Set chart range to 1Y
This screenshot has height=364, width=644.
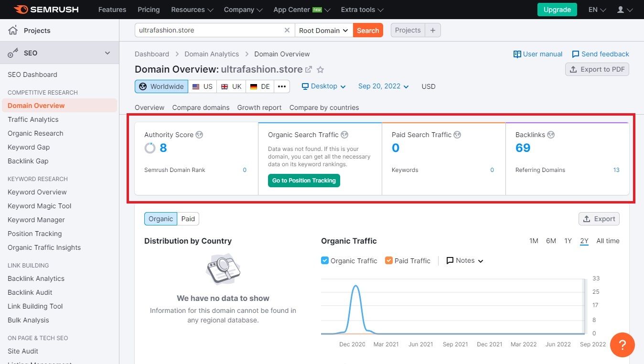tap(568, 241)
